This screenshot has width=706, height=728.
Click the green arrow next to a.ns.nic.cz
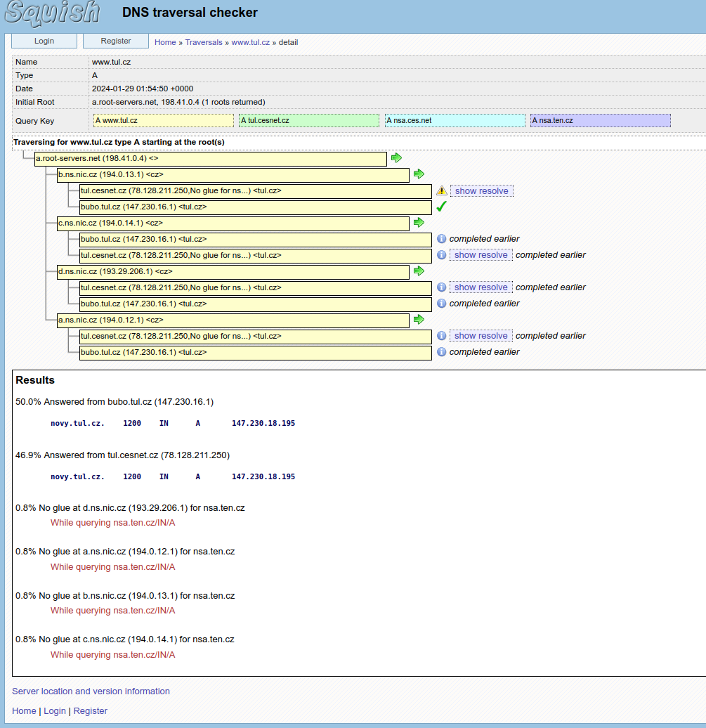click(419, 319)
